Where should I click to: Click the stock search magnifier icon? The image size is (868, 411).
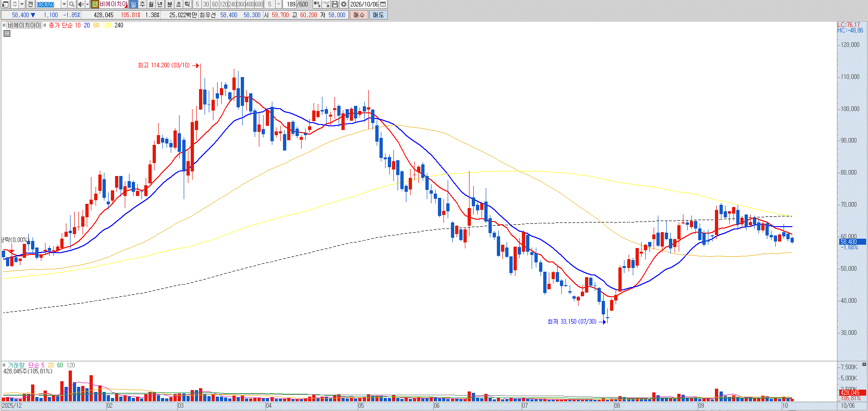[72, 4]
